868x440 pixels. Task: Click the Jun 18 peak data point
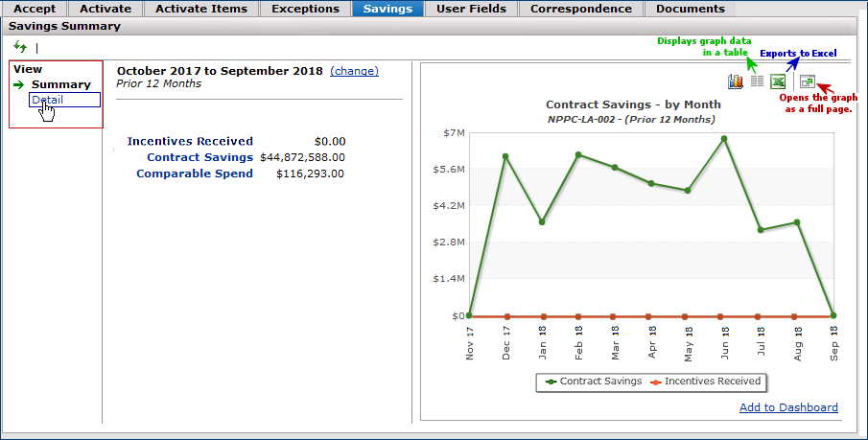tap(724, 139)
